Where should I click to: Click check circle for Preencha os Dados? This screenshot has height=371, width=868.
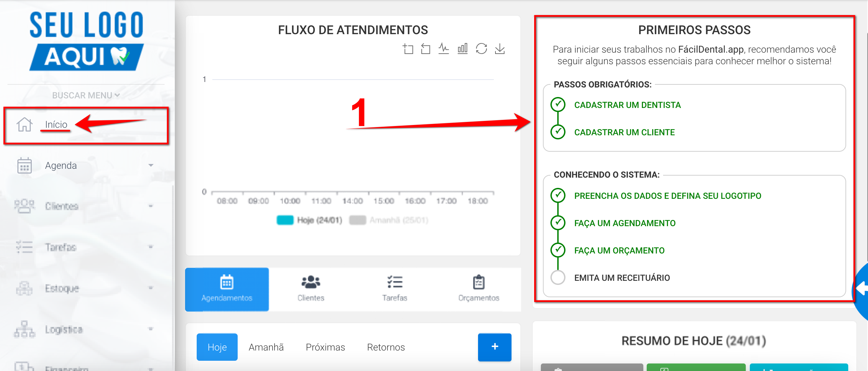(x=558, y=195)
